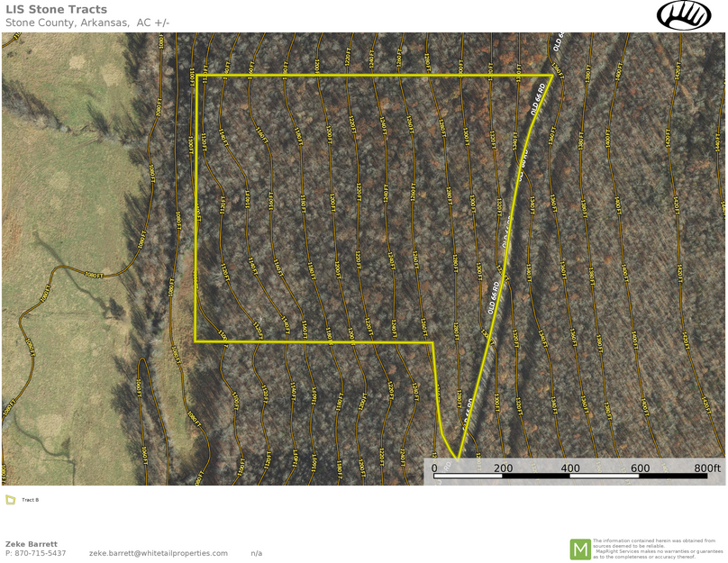This screenshot has height=563, width=728.
Task: Select the "LIS Stone Tracts" title
Action: [56, 10]
